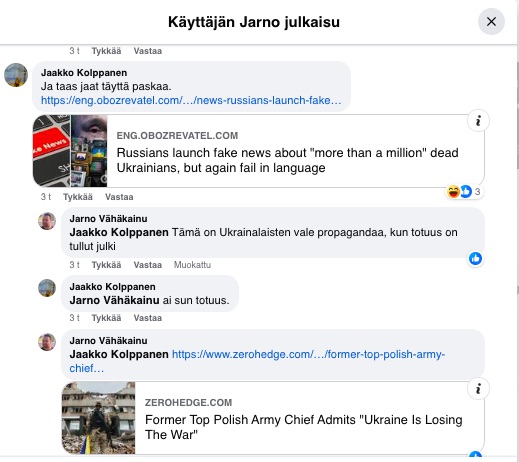Click Vastaa under the obozrevatel link comment
Viewport: 519px width, 462px height.
tap(119, 197)
